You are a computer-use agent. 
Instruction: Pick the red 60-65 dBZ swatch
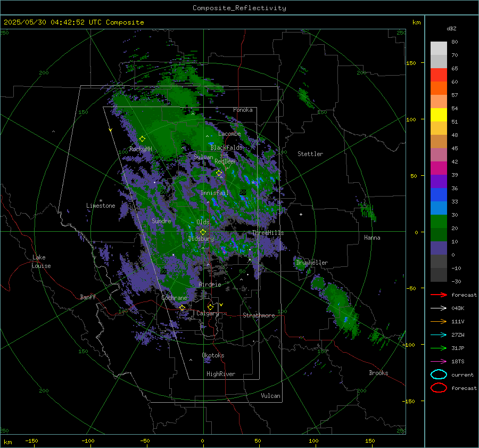[439, 75]
